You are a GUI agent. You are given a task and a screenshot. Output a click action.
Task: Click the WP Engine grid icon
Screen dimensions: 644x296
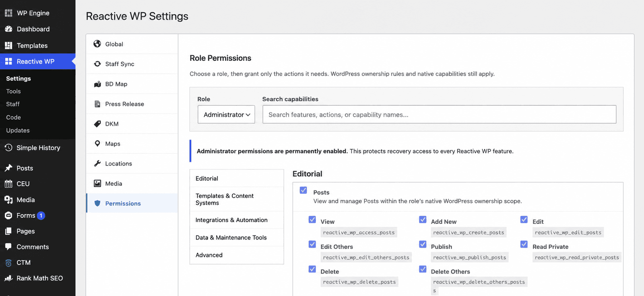pyautogui.click(x=8, y=13)
